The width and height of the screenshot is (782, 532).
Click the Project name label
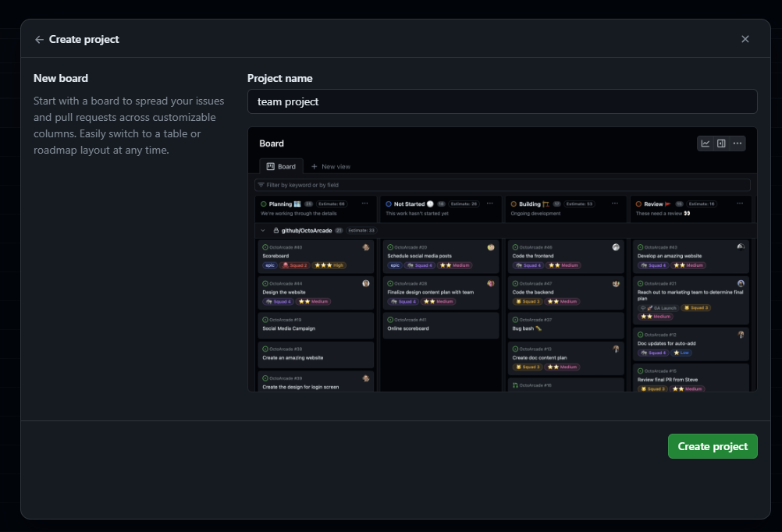pos(279,78)
